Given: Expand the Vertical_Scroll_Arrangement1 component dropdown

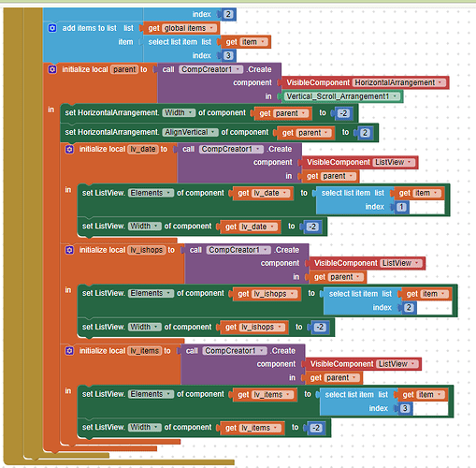Looking at the screenshot, I should pyautogui.click(x=342, y=96).
